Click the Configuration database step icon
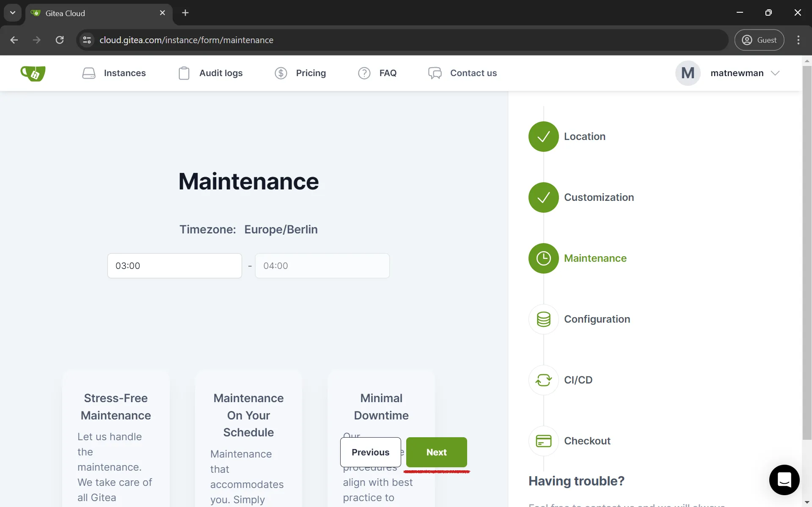 pos(543,319)
